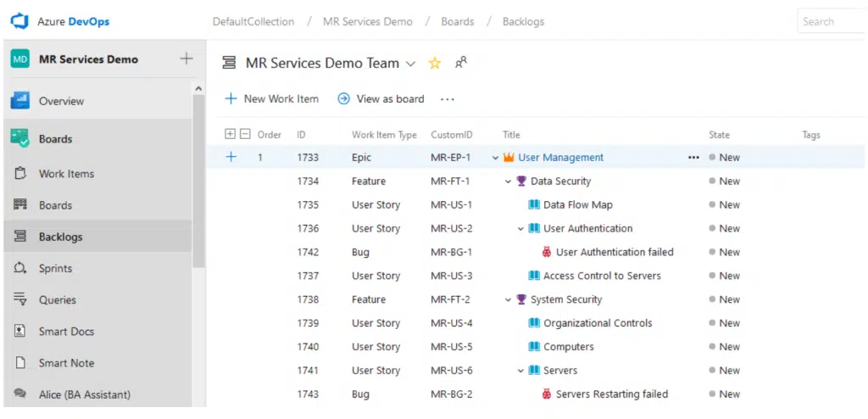Collapse the Servers user story
The image size is (868, 419).
521,371
